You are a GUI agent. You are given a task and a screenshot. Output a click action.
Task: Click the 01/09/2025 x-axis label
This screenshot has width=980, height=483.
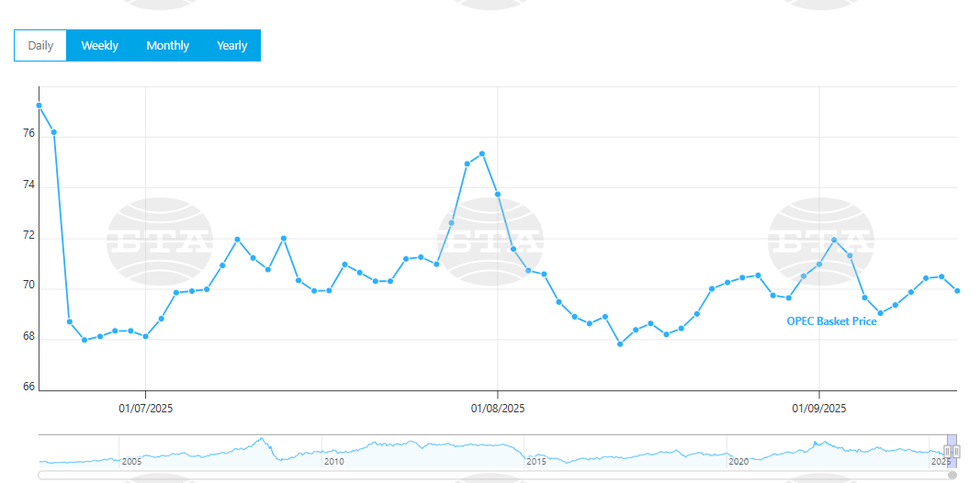[819, 408]
